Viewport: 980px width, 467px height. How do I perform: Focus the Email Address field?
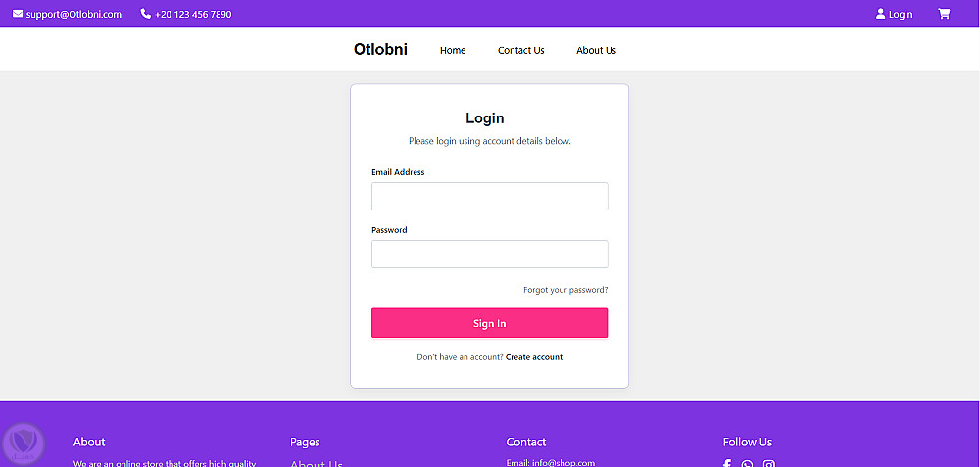[x=489, y=196]
